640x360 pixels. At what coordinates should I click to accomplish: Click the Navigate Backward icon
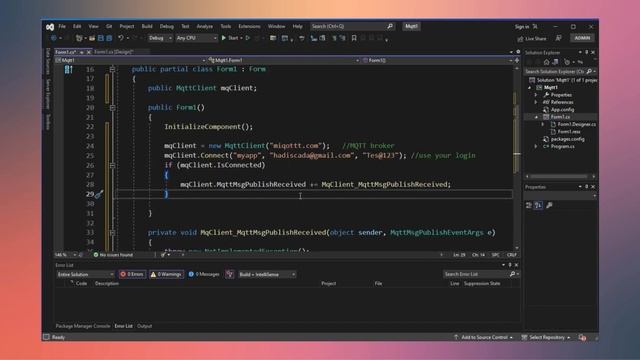pyautogui.click(x=53, y=38)
